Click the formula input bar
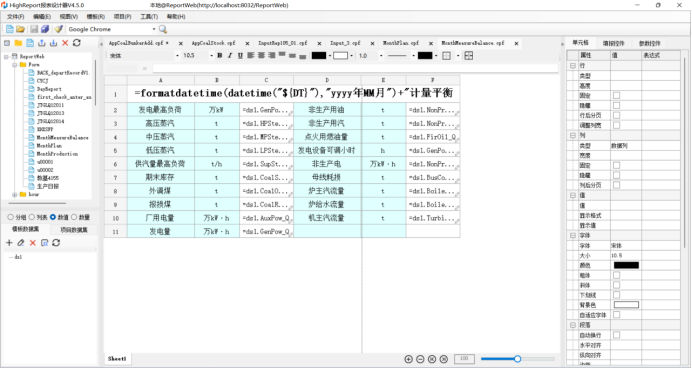This screenshot has height=368, width=692. [355, 68]
